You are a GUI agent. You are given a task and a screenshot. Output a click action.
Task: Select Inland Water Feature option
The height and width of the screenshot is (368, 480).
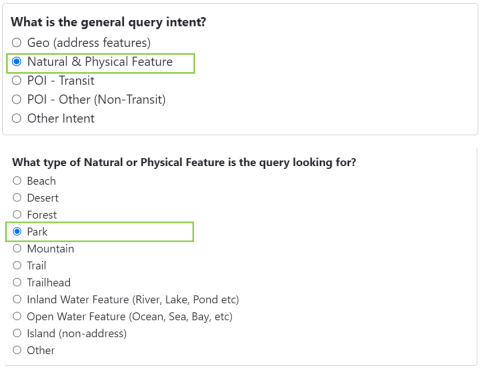pos(17,299)
